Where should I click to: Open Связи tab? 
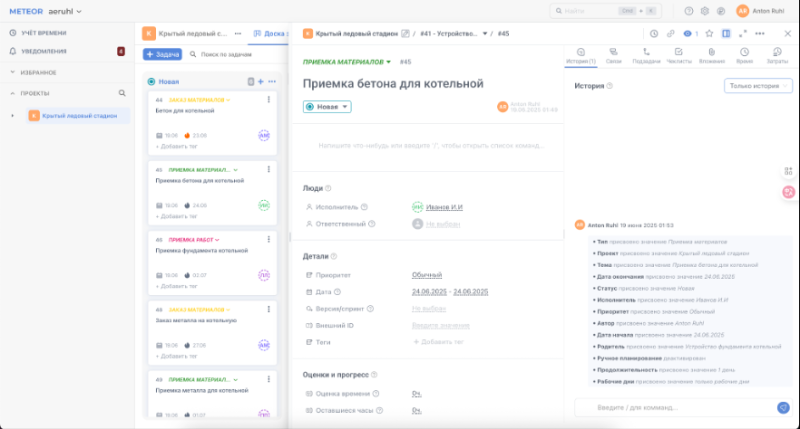click(x=613, y=56)
